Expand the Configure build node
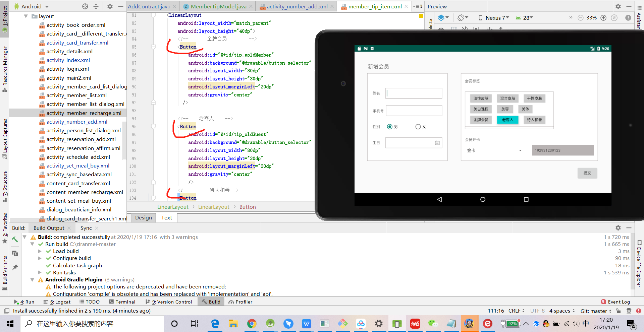Image resolution: width=644 pixels, height=332 pixels. point(40,258)
